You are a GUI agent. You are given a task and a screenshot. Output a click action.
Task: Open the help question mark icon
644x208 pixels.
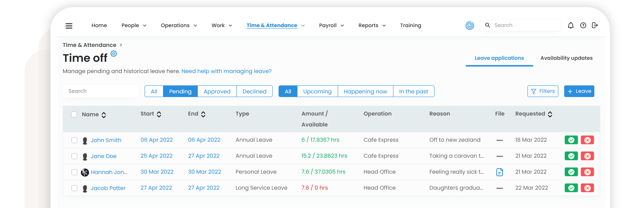coord(583,25)
